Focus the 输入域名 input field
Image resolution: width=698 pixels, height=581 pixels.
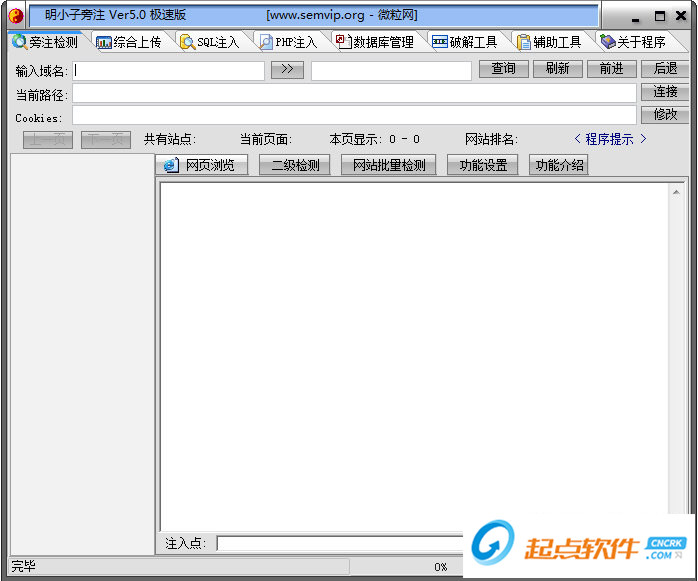pos(168,71)
